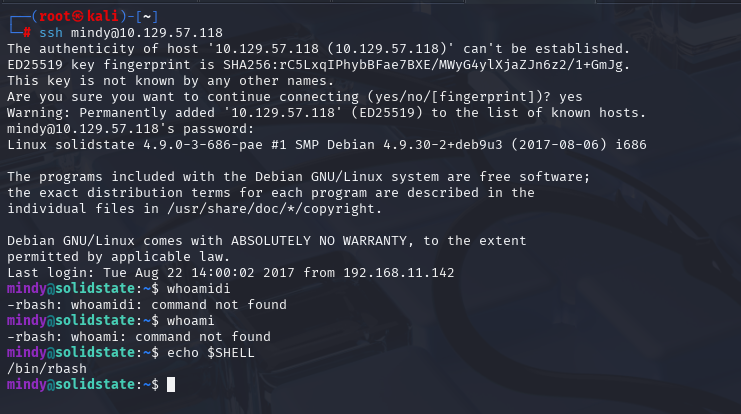Click the red hash prompt symbol

click(27, 33)
